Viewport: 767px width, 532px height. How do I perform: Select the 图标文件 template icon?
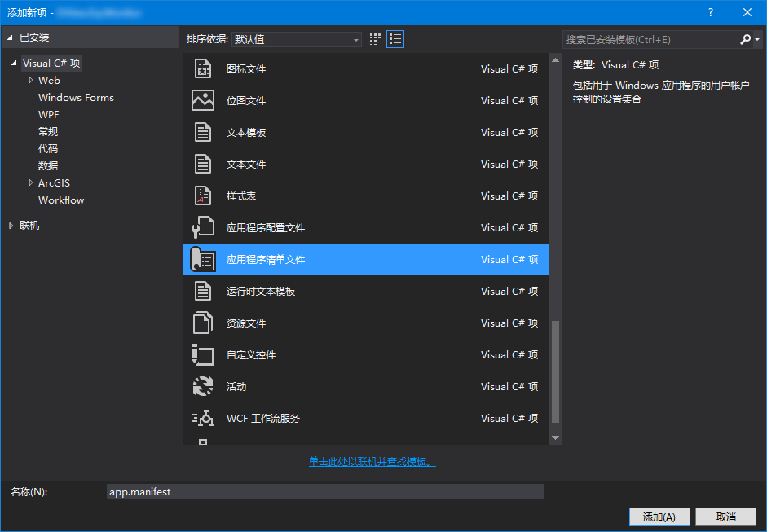(203, 69)
